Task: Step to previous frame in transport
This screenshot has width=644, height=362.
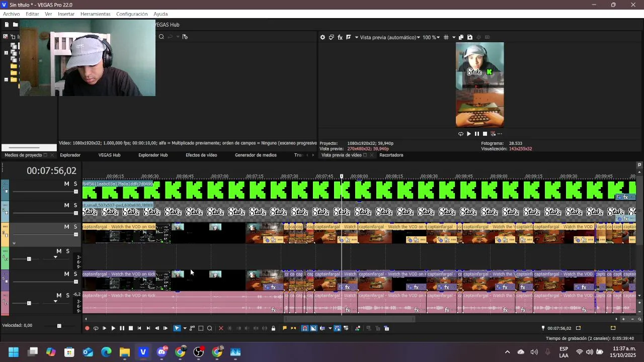Action: [x=157, y=328]
